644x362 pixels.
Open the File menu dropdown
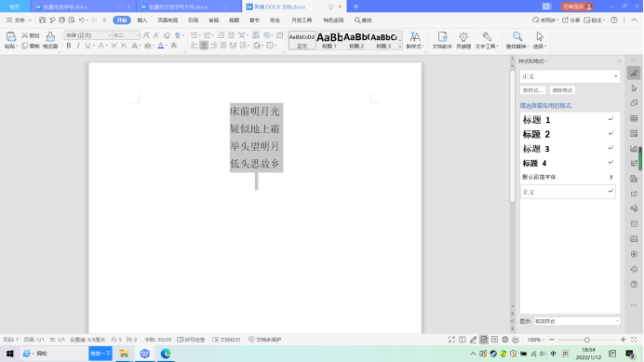19,20
